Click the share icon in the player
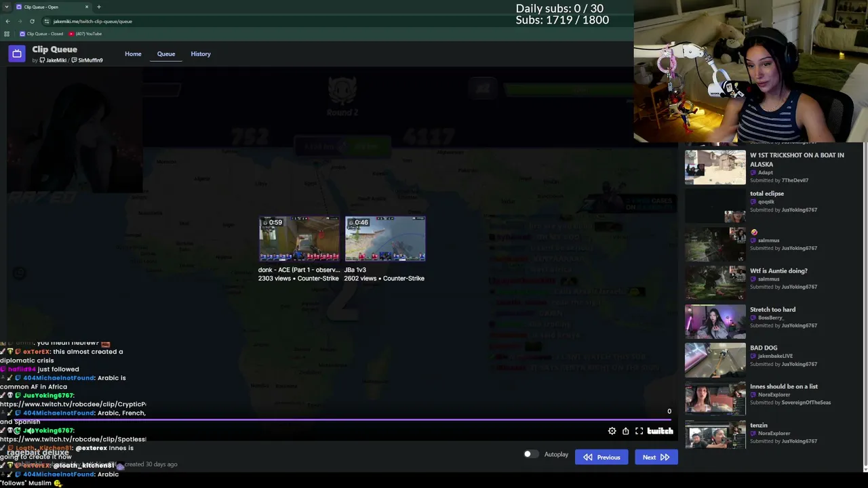868x488 pixels. 625,431
